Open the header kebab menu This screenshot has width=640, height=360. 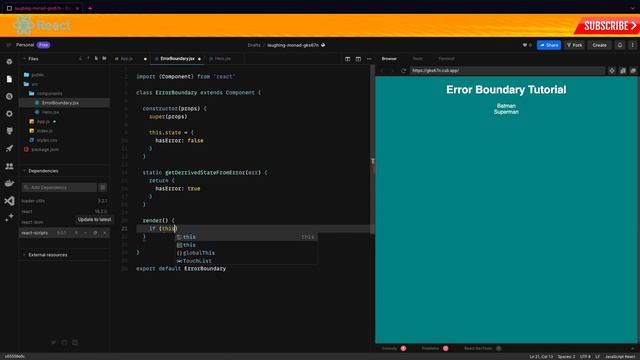pos(633,45)
